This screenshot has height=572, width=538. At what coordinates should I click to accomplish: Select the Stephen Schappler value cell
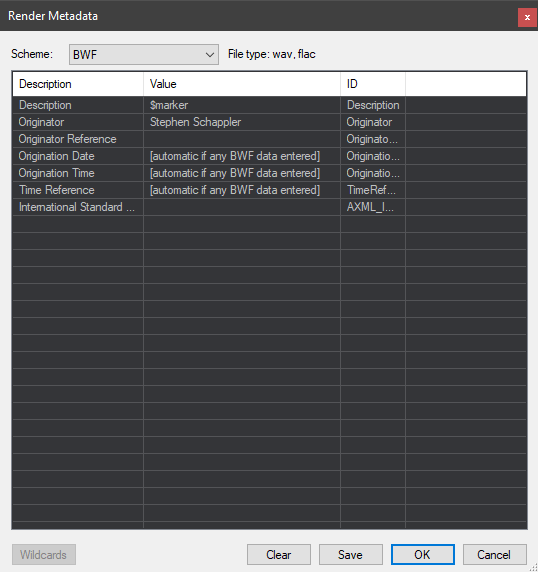tap(242, 122)
